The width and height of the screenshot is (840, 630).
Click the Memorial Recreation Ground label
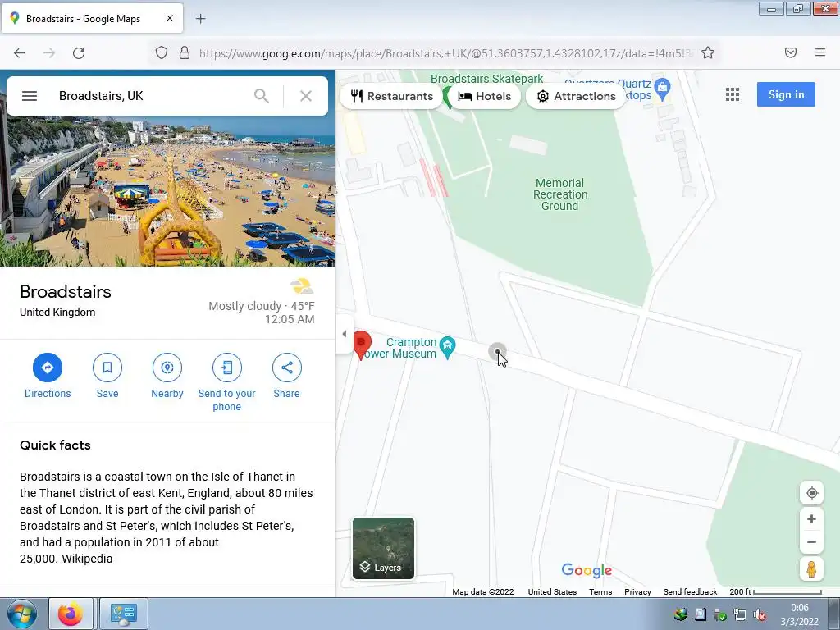pos(559,194)
